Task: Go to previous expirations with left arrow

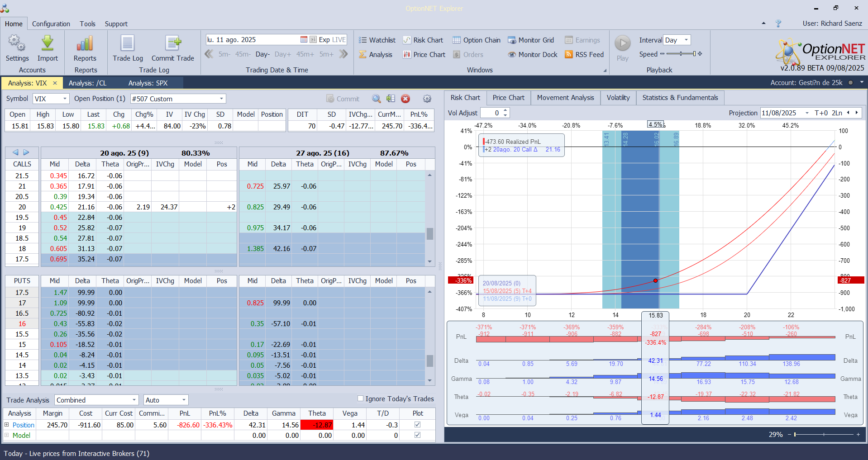Action: [16, 152]
